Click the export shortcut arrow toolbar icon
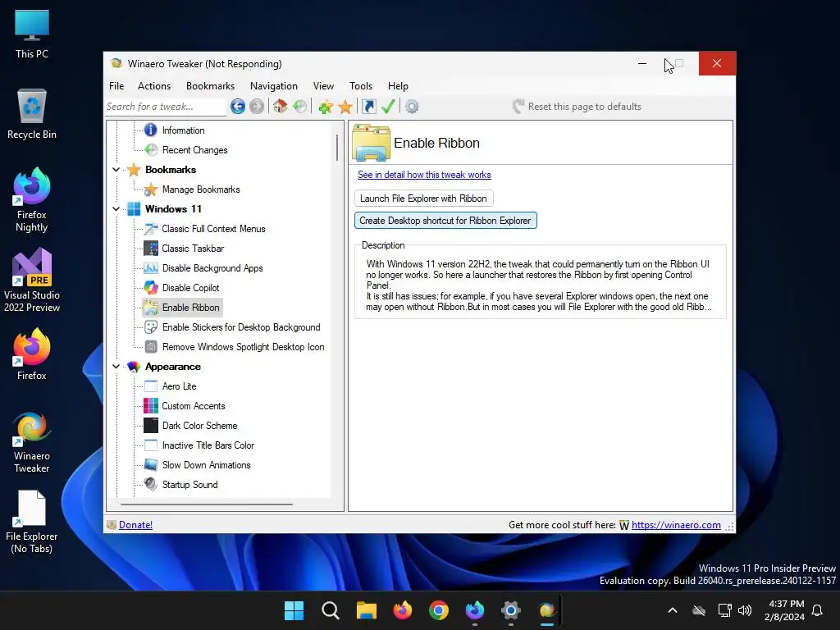 click(x=369, y=107)
